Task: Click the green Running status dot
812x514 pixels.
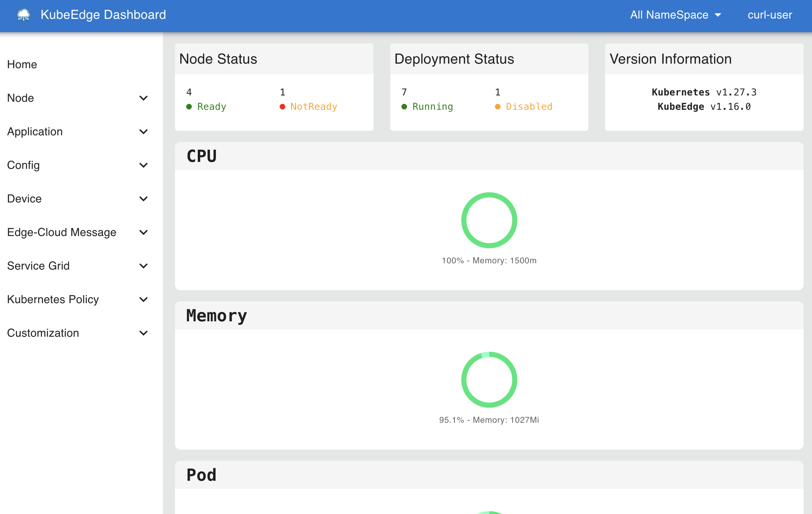Action: [x=404, y=107]
